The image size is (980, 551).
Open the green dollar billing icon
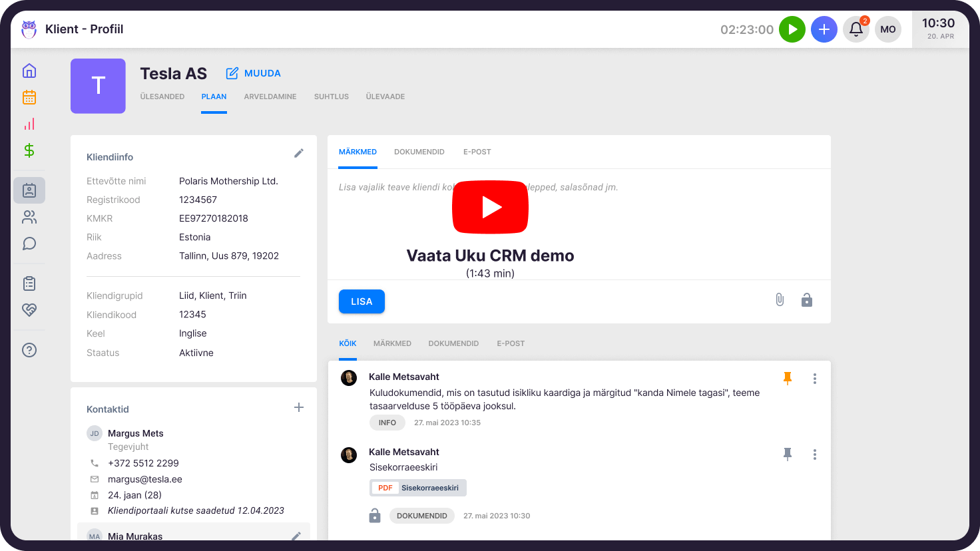(29, 150)
